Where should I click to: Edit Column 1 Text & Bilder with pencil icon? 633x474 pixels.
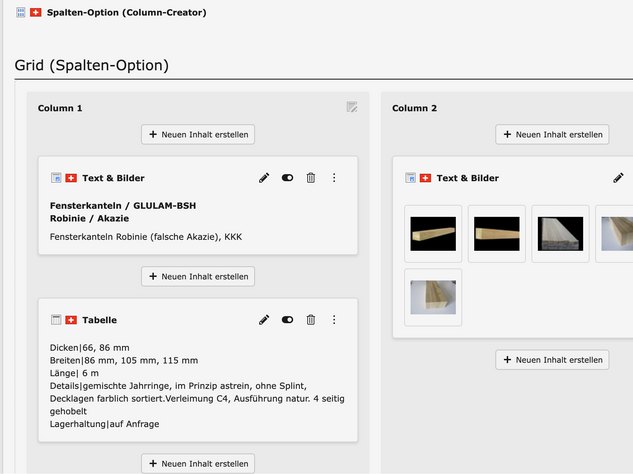tap(264, 178)
